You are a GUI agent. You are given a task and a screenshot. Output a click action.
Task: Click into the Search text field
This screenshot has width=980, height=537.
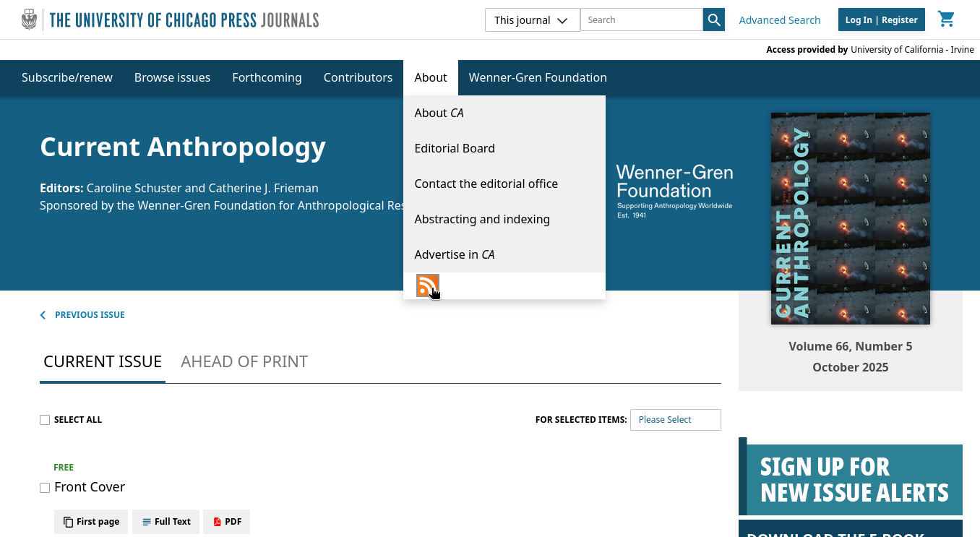(x=641, y=20)
